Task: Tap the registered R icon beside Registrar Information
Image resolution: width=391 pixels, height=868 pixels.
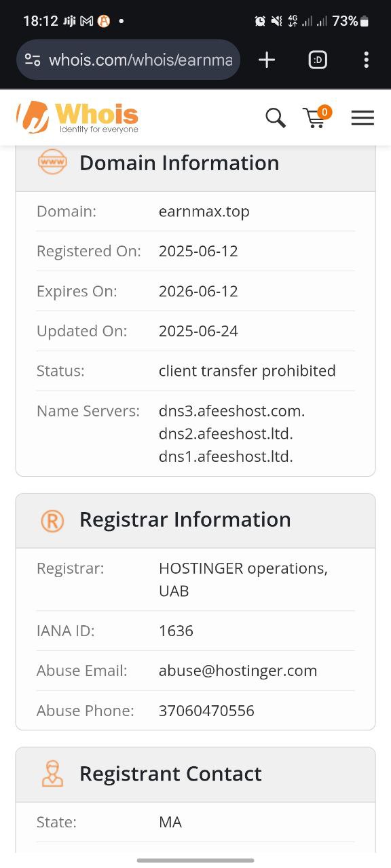Action: coord(52,520)
